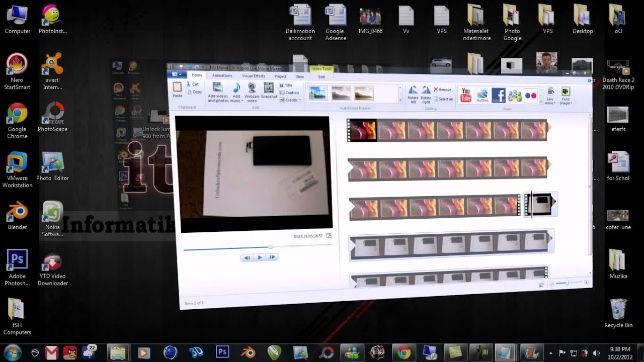Select the Copy command
644x362 pixels.
(x=194, y=92)
